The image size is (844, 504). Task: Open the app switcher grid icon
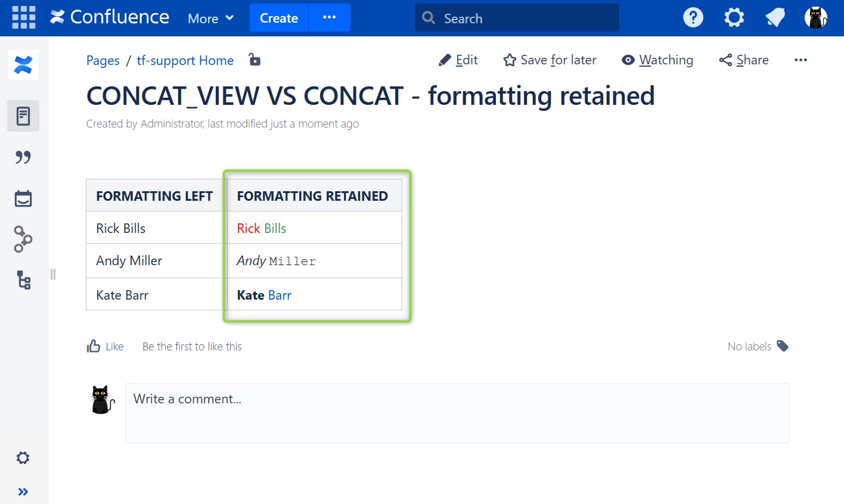[24, 17]
